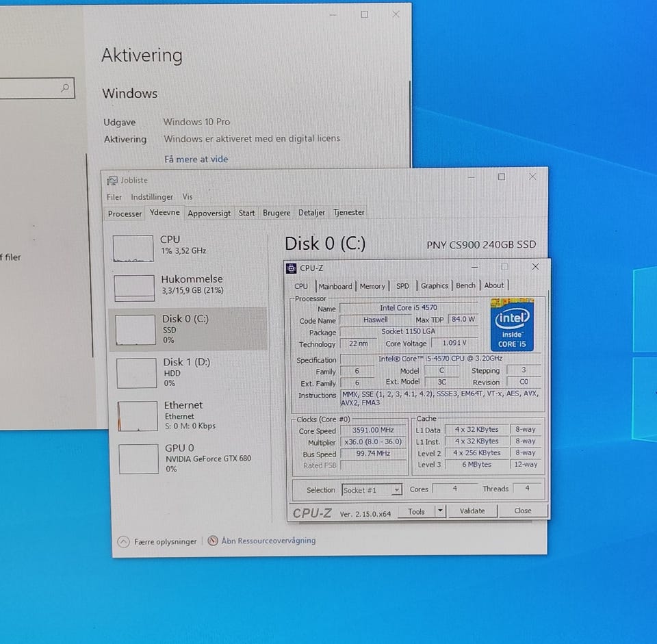Maximize the Jobliste window
The width and height of the screenshot is (657, 644).
point(501,177)
